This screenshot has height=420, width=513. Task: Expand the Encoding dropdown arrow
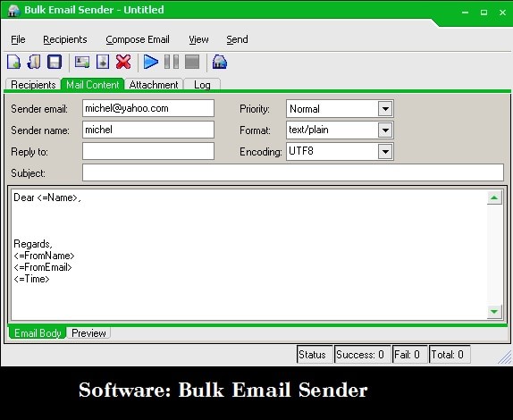385,151
